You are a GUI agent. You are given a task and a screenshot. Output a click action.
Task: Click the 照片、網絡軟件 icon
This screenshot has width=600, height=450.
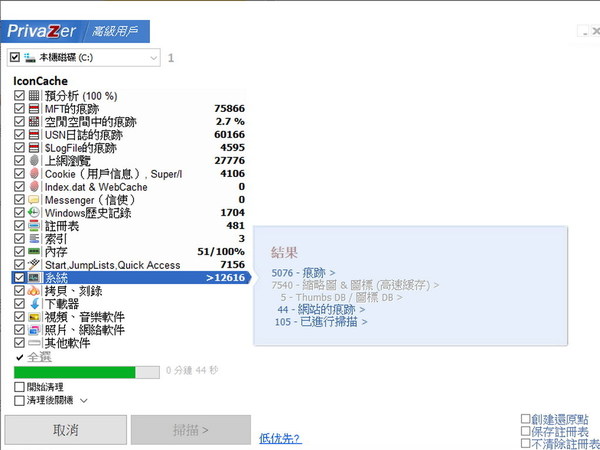[34, 330]
